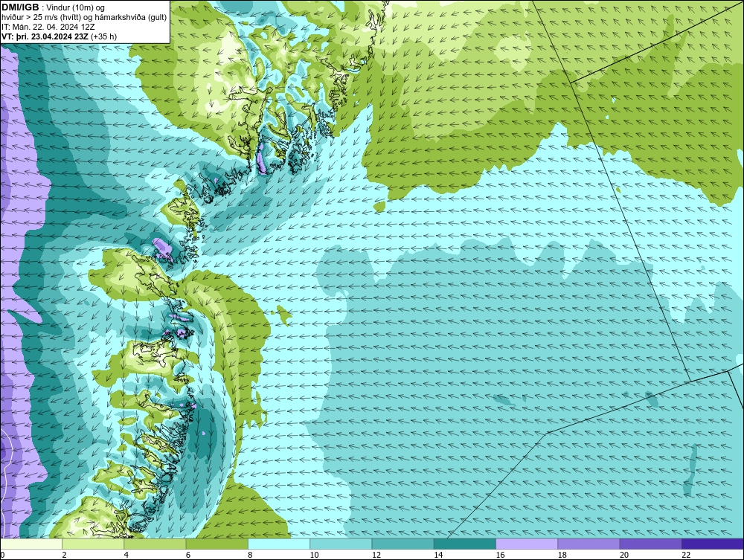Viewport: 744px width, 560px height.
Task: Click the "0" legend scale label
Action: point(2,555)
